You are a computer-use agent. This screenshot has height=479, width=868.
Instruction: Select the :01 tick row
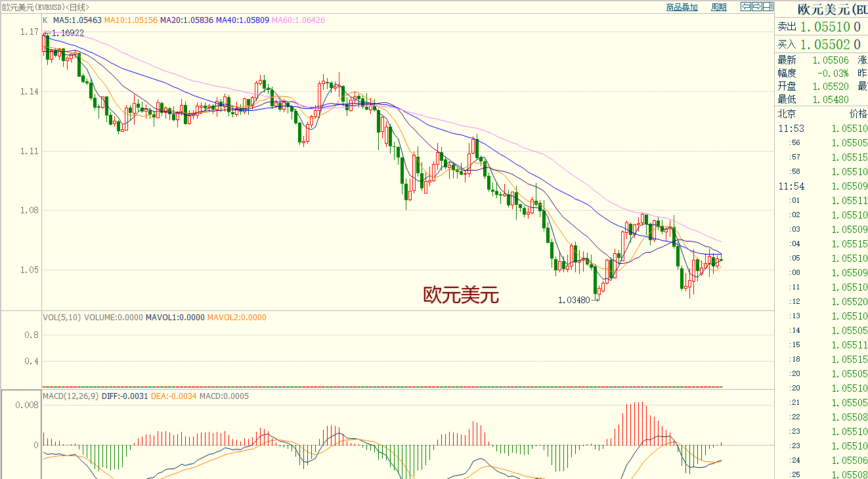(x=822, y=201)
